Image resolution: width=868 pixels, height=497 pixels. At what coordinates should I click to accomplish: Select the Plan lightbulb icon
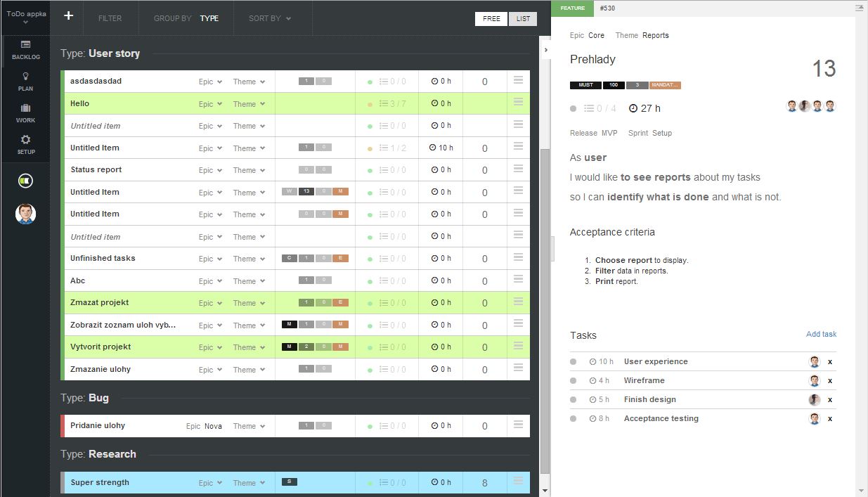(x=25, y=82)
